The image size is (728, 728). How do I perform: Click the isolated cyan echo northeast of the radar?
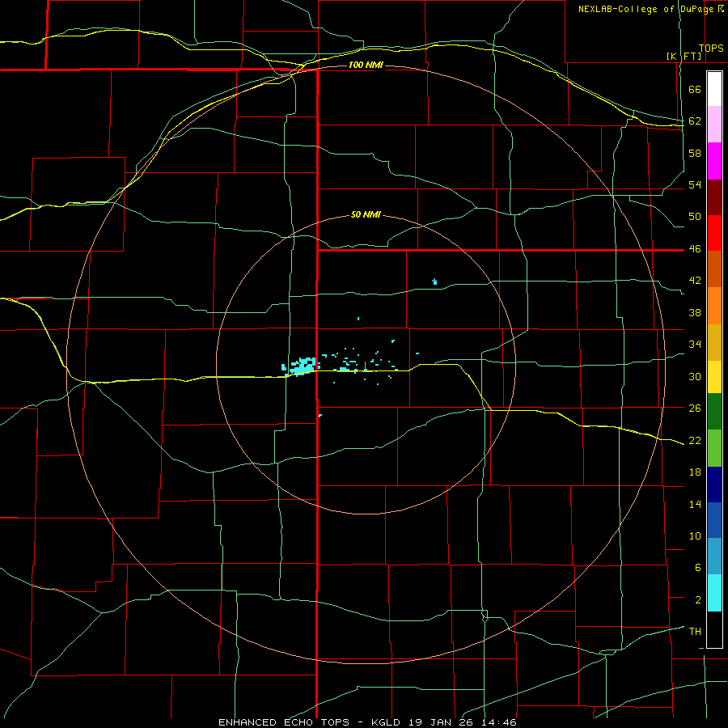[434, 281]
